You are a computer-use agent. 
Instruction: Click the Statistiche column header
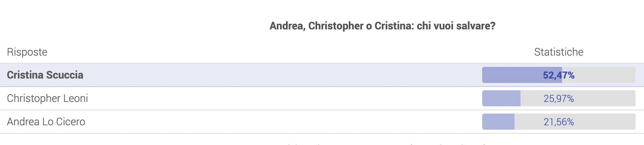[559, 52]
